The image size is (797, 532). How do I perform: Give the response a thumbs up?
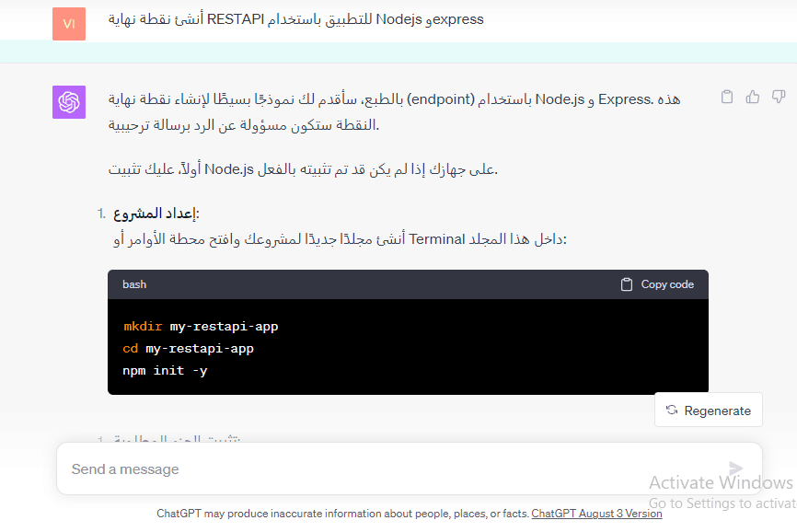[753, 97]
